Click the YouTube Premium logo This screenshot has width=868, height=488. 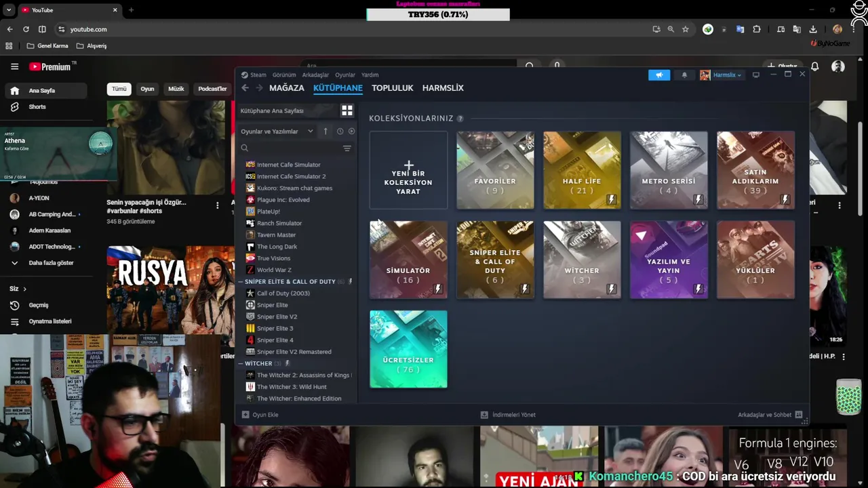coord(50,66)
